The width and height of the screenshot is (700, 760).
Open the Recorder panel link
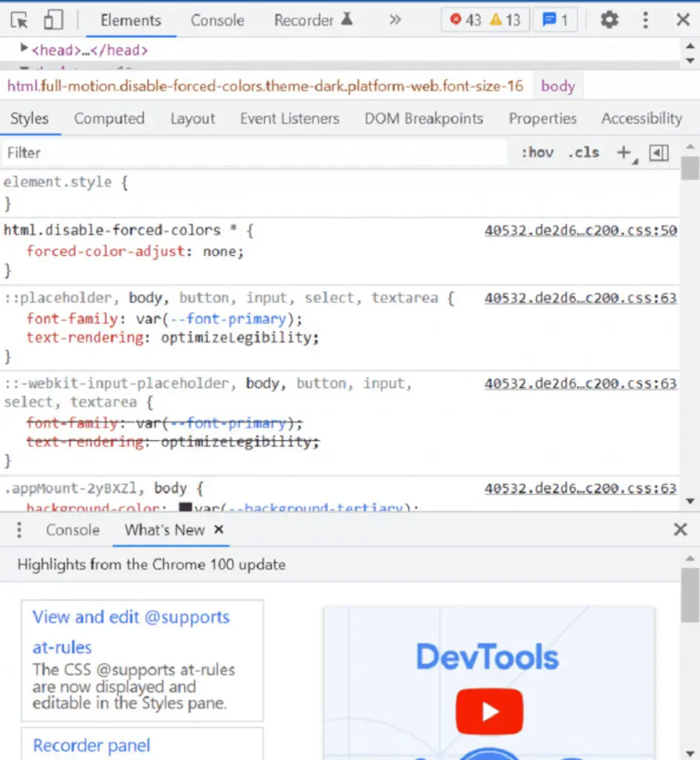(x=91, y=745)
